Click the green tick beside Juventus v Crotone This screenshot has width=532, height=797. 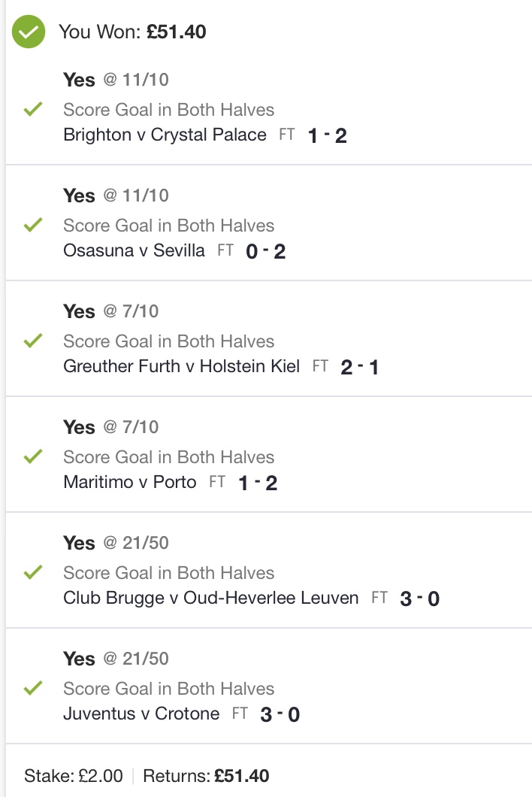[x=33, y=688]
